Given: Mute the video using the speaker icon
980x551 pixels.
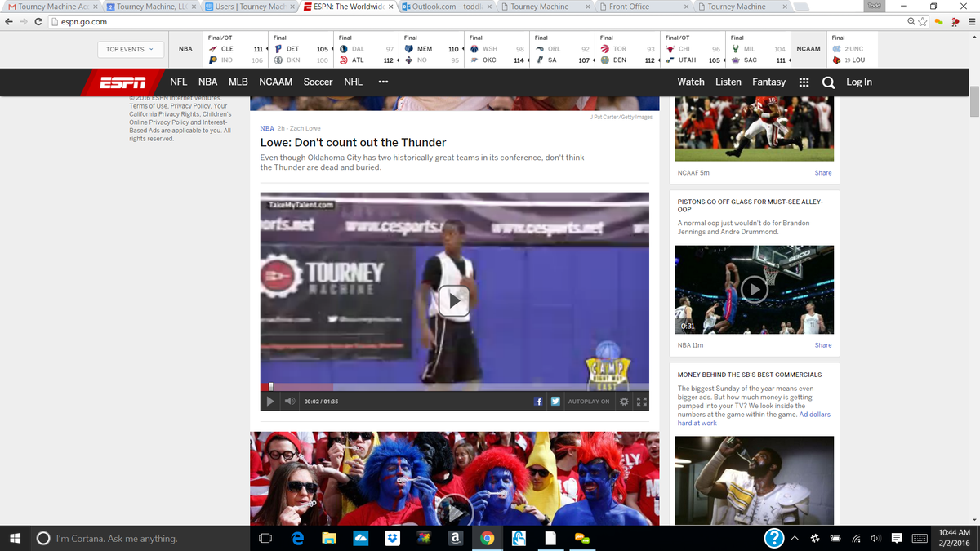Looking at the screenshot, I should (x=289, y=402).
